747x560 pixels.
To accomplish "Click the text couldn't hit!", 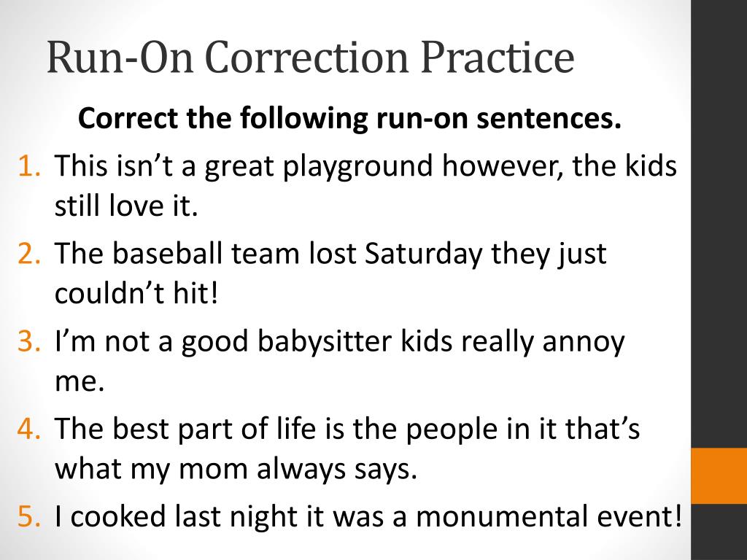I will [136, 292].
